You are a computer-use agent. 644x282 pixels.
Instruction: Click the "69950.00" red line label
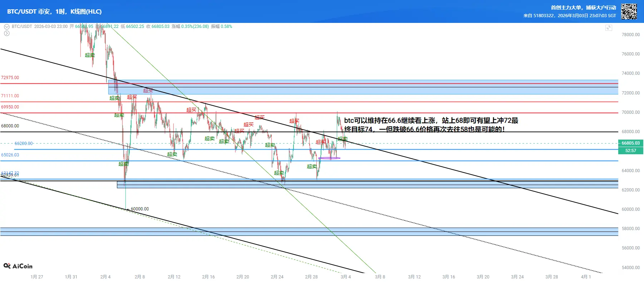point(10,107)
